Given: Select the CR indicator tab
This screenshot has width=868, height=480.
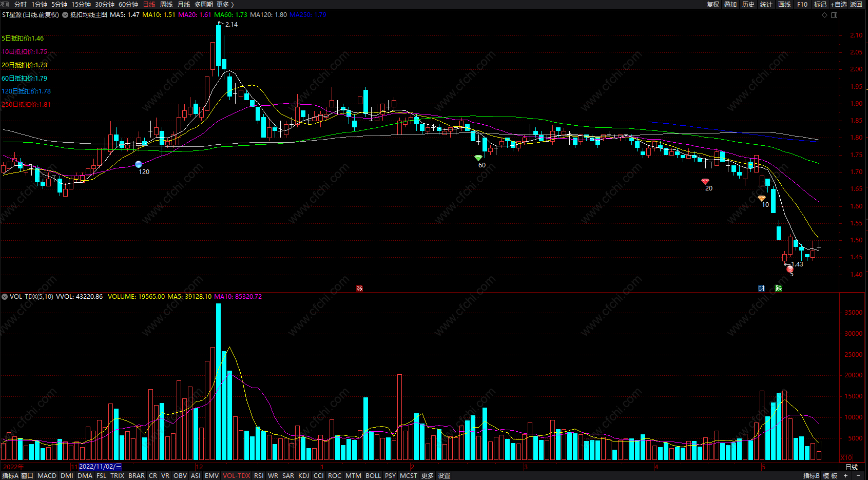Looking at the screenshot, I should pyautogui.click(x=153, y=476).
